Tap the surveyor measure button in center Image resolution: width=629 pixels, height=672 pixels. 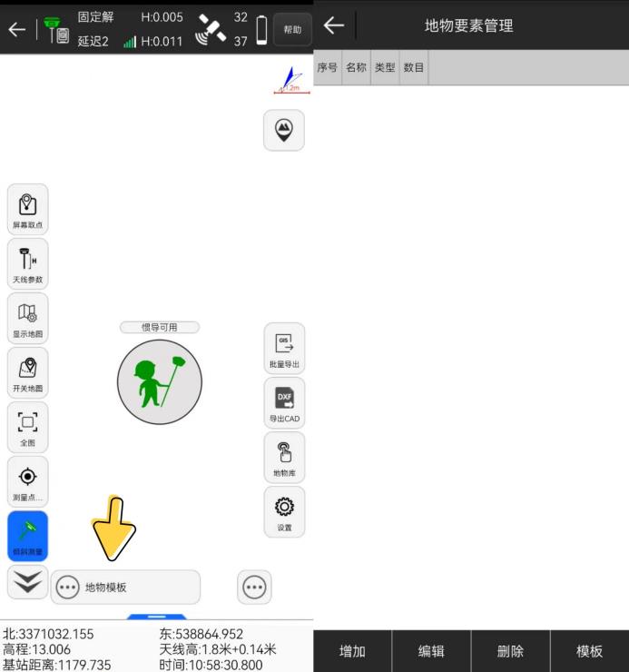pyautogui.click(x=159, y=382)
